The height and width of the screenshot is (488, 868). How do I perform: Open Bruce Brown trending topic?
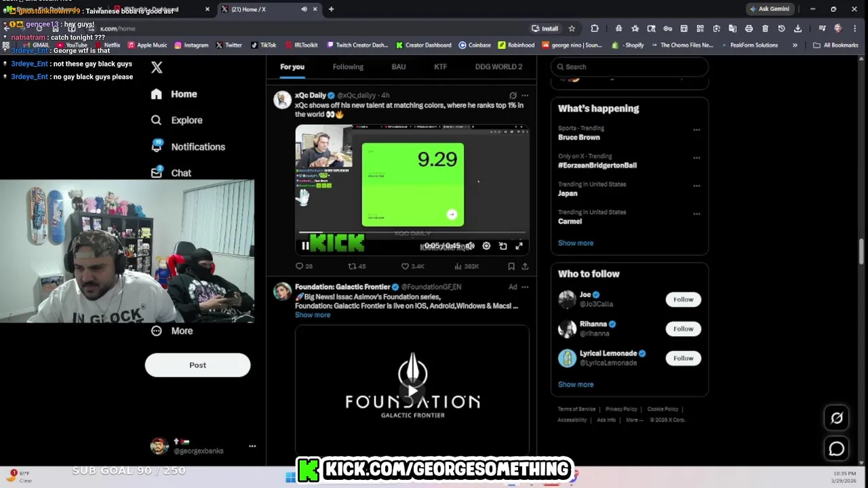coord(579,138)
